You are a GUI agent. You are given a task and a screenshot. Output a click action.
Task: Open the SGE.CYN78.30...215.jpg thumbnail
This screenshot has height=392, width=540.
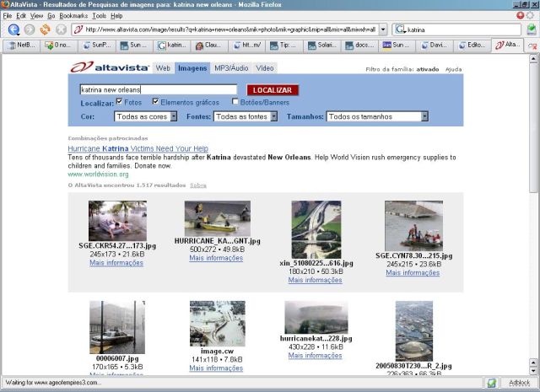click(x=413, y=226)
